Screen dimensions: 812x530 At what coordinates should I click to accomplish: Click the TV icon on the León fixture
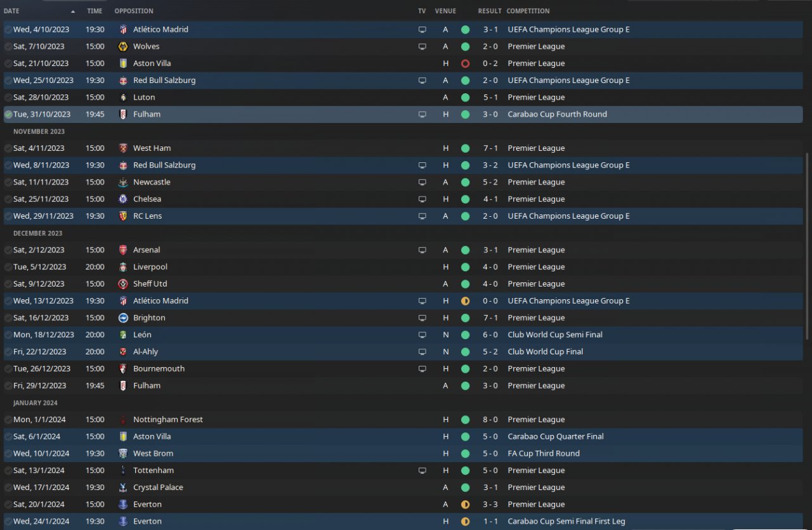422,335
